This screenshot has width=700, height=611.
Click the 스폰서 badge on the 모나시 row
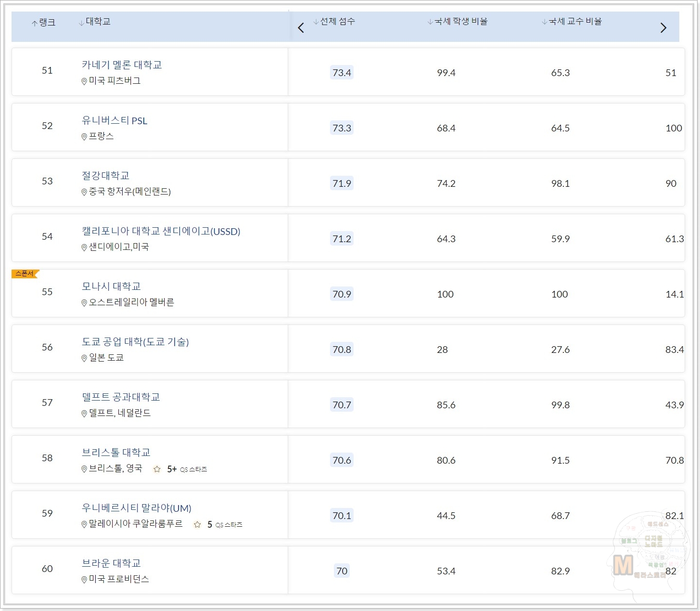tap(25, 273)
